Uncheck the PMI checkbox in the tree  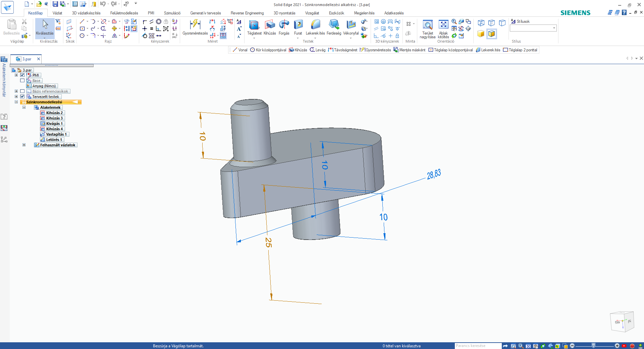coord(22,75)
